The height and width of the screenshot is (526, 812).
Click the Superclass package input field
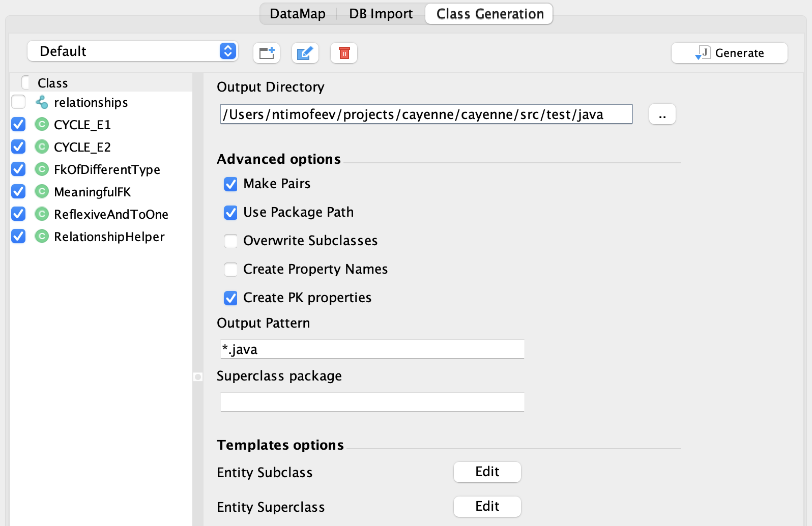pos(372,402)
